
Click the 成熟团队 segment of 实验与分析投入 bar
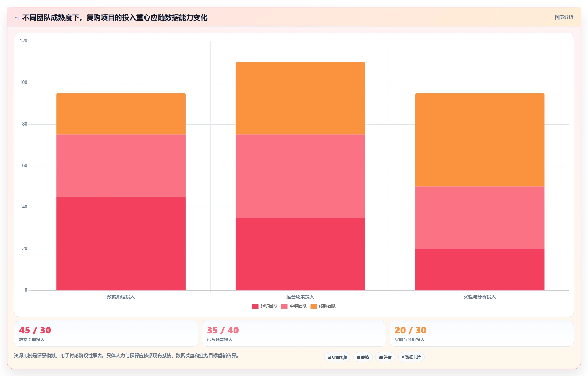[x=480, y=140]
